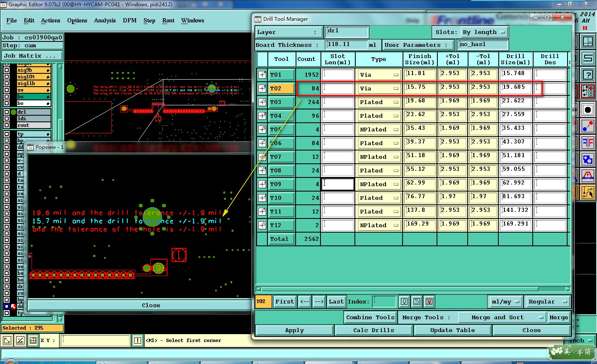This screenshot has width=597, height=364.
Task: Toggle the bo layer checkbox
Action: [x=6, y=103]
